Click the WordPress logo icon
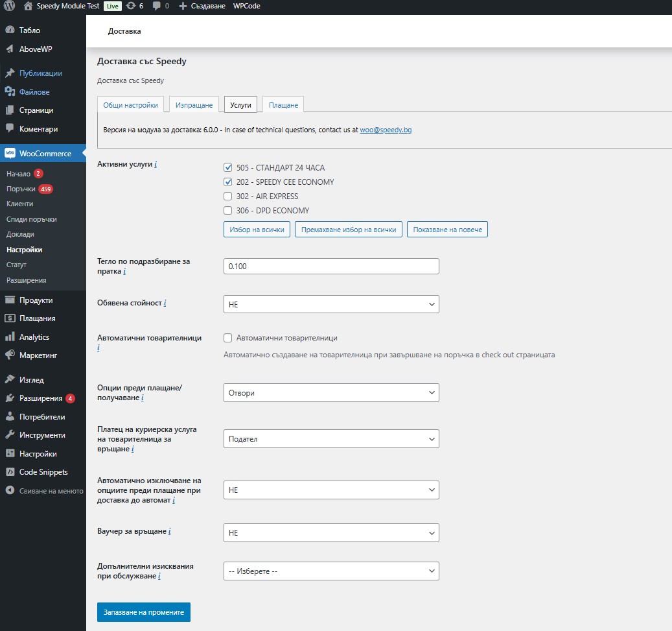This screenshot has height=631, width=672. click(x=8, y=6)
